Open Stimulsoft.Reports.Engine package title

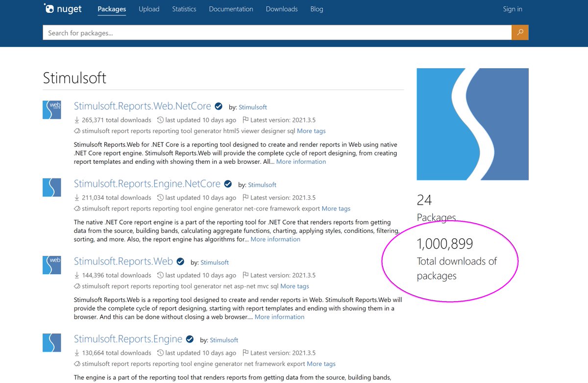click(128, 339)
